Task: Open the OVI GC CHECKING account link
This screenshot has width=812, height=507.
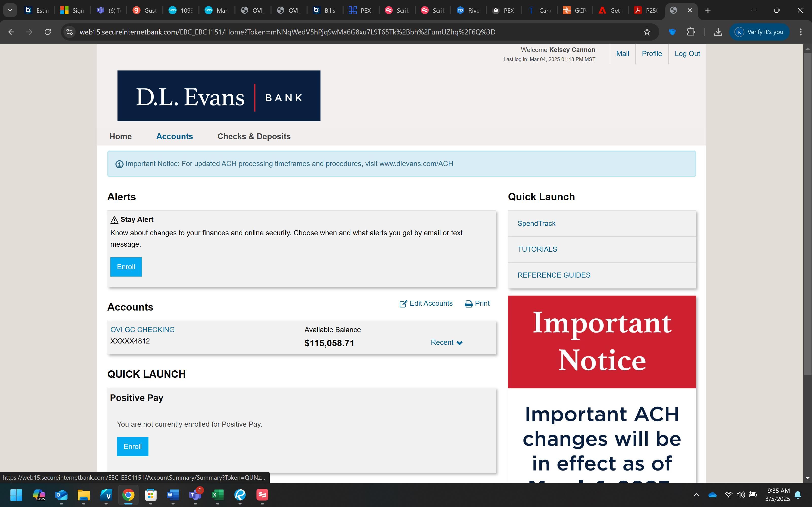Action: point(142,330)
